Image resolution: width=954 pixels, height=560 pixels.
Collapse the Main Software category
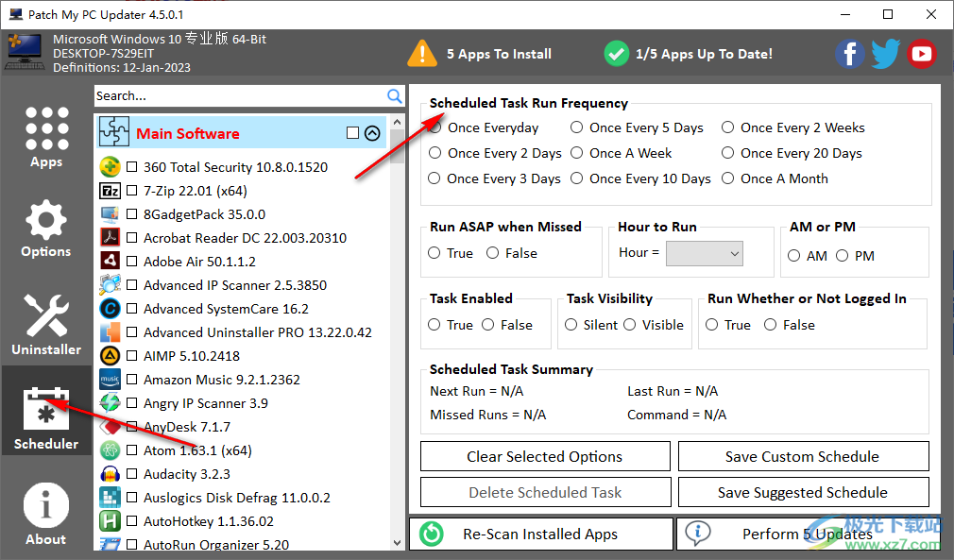click(x=372, y=133)
